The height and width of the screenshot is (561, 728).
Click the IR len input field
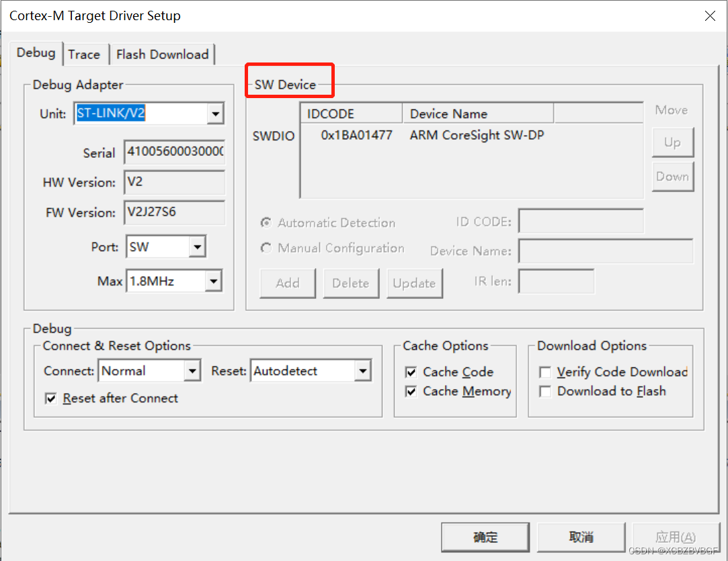coord(556,282)
